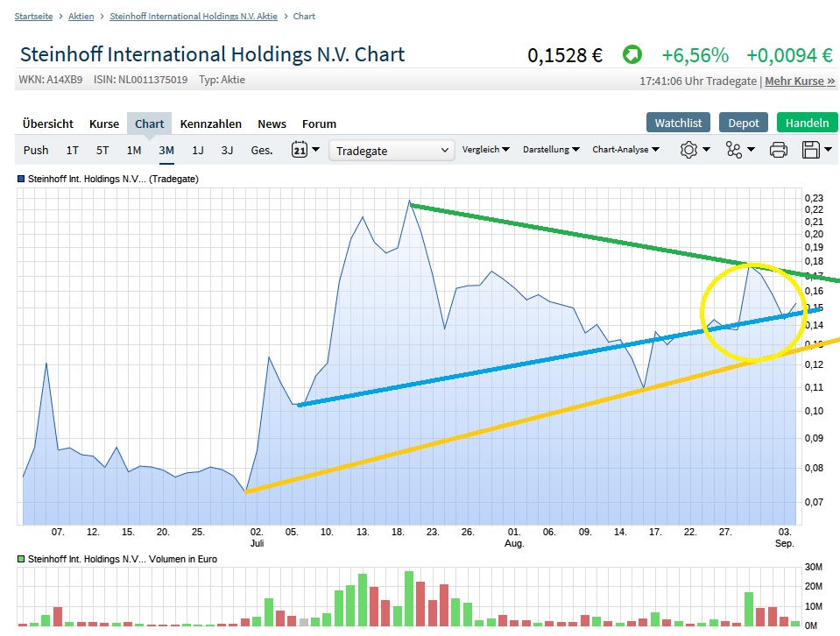Open the News tab
This screenshot has height=636, width=840.
point(272,124)
